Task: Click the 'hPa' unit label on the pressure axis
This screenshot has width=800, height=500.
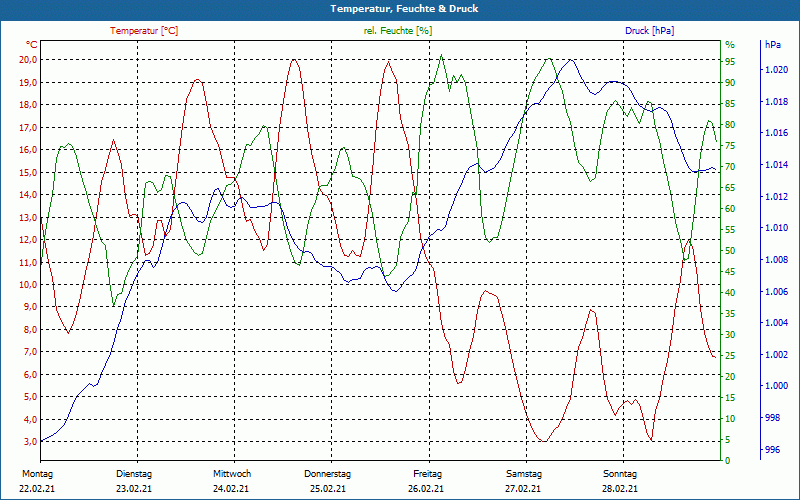Action: click(772, 45)
